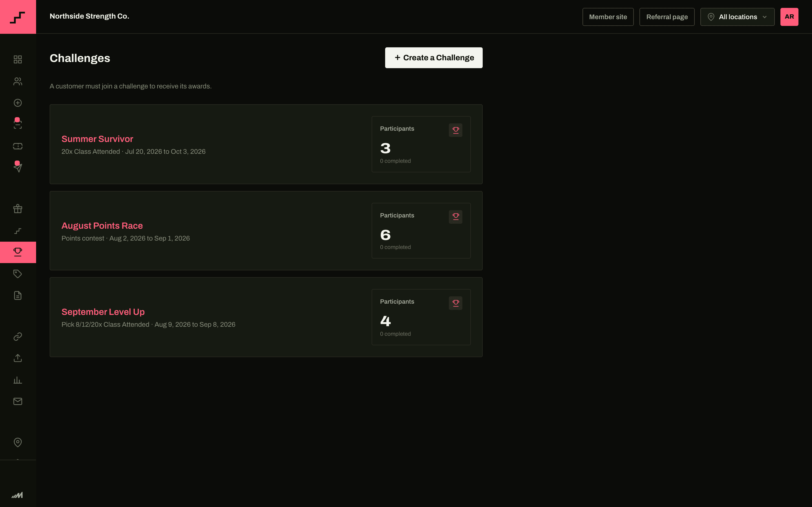Open the Referral page button

point(667,17)
